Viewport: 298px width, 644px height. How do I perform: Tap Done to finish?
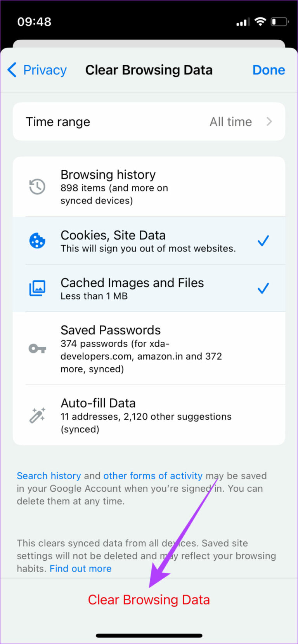(x=269, y=70)
